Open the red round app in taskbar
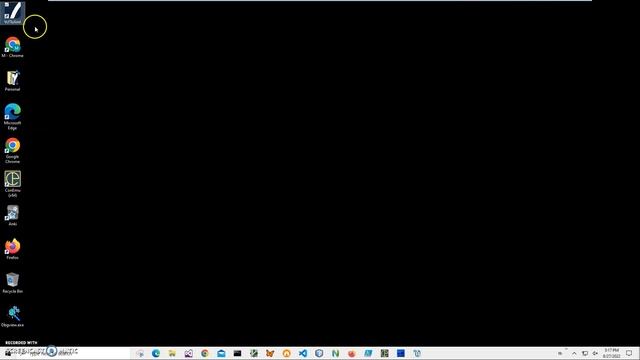This screenshot has width=640, height=360. click(x=352, y=353)
